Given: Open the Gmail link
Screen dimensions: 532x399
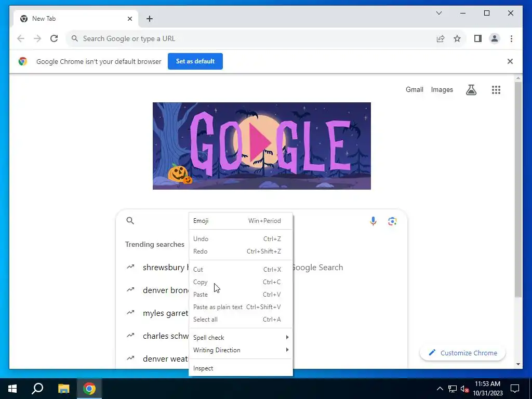Looking at the screenshot, I should coord(414,89).
